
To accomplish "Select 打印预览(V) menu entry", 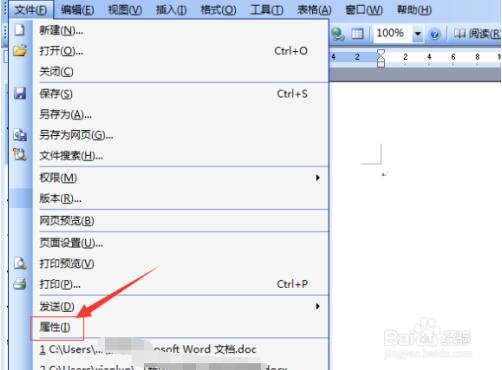I will (x=180, y=263).
